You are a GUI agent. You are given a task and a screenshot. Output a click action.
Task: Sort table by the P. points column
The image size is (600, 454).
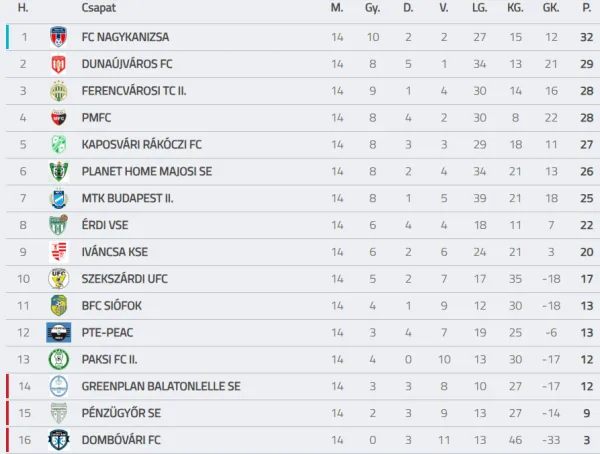(586, 8)
